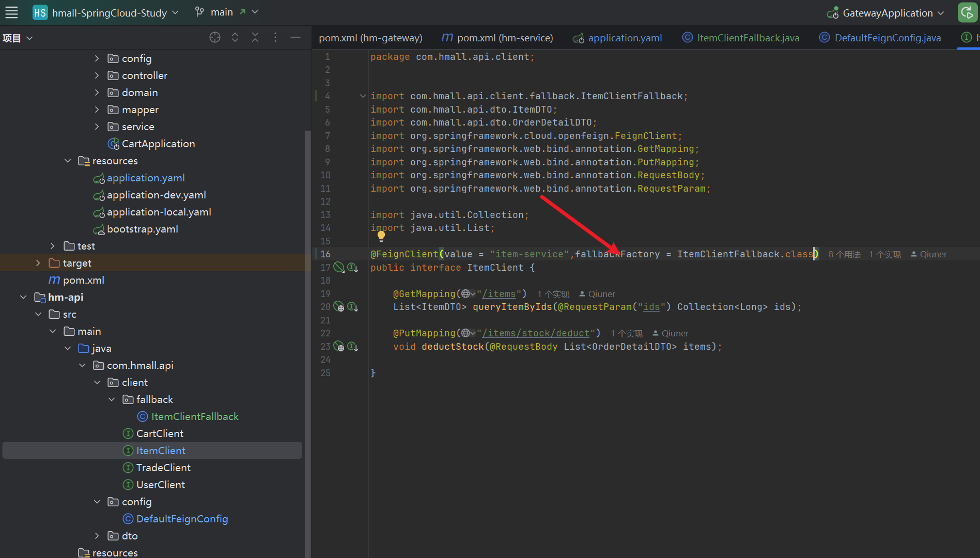Switch to pom.xml (hm-gateway) tab
Viewport: 980px width, 558px height.
[x=370, y=38]
